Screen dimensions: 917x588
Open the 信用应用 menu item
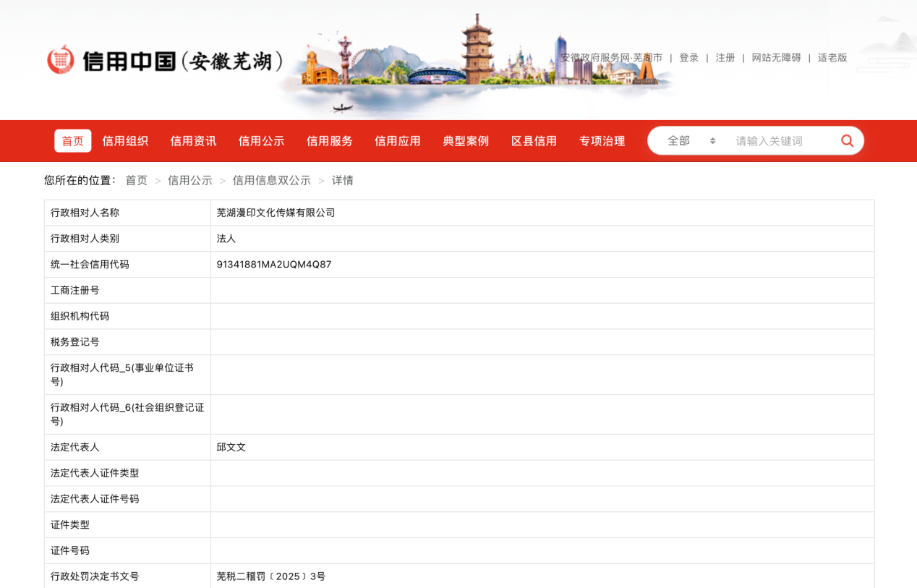pyautogui.click(x=397, y=141)
